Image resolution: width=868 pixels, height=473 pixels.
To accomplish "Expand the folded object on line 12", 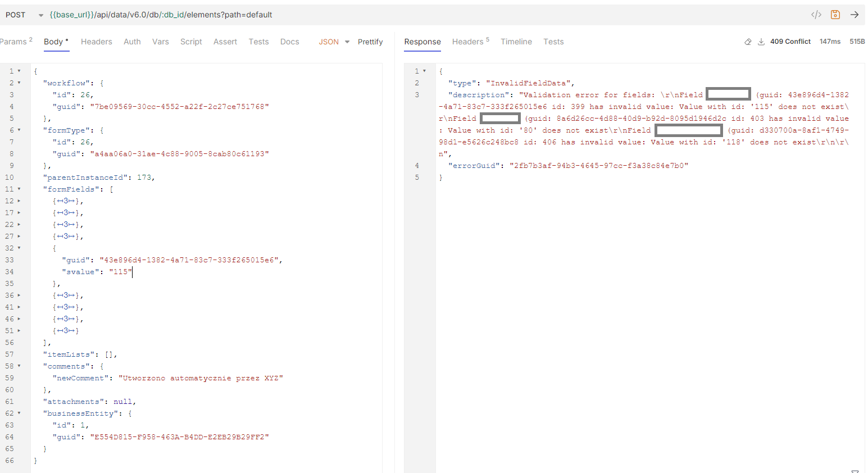I will tap(19, 201).
